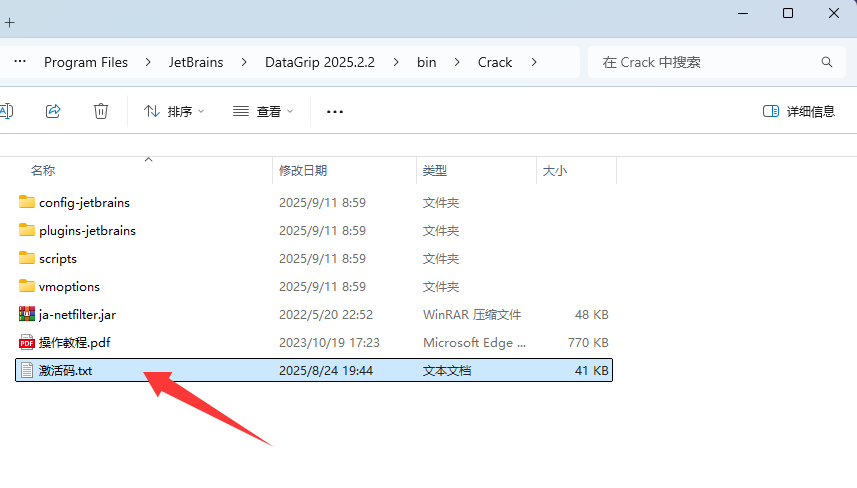Click the share icon in toolbar
Screen dimensions: 857x488
pos(53,111)
